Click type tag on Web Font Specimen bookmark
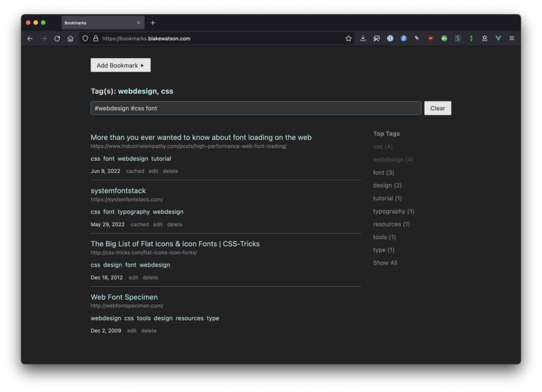 (x=213, y=318)
